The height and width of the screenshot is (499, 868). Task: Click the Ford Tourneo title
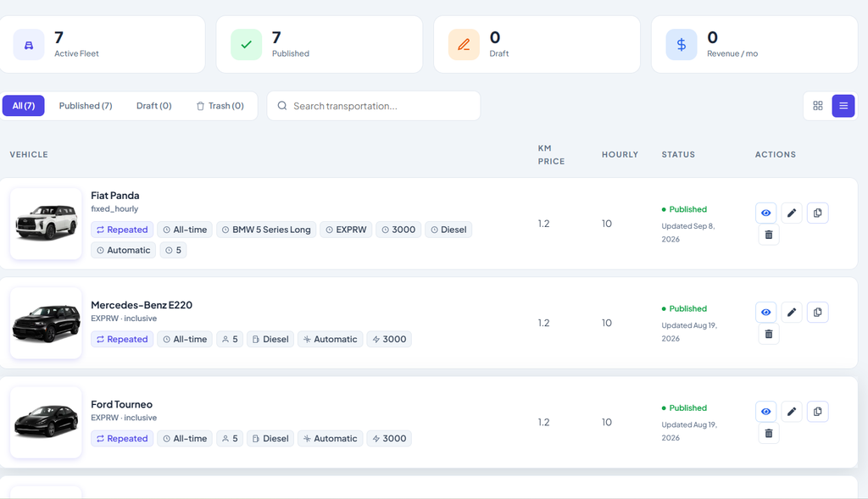coord(122,404)
